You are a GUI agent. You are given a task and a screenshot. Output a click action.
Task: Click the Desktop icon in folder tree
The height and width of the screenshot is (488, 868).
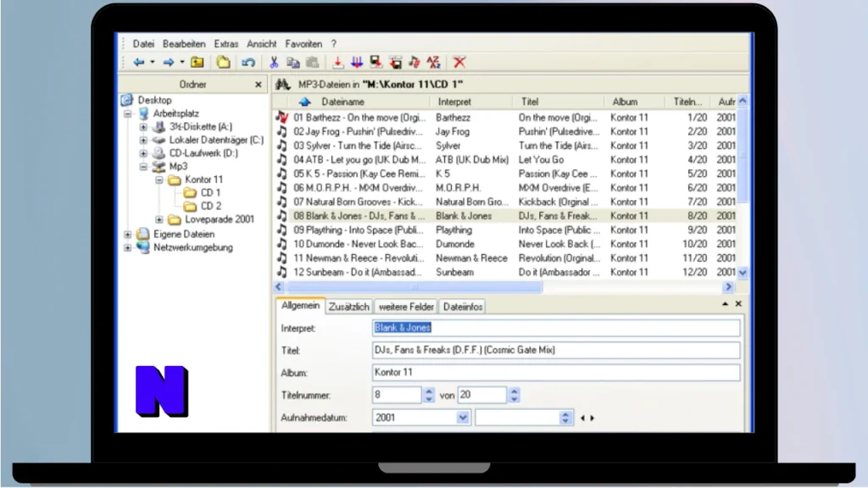click(x=127, y=100)
